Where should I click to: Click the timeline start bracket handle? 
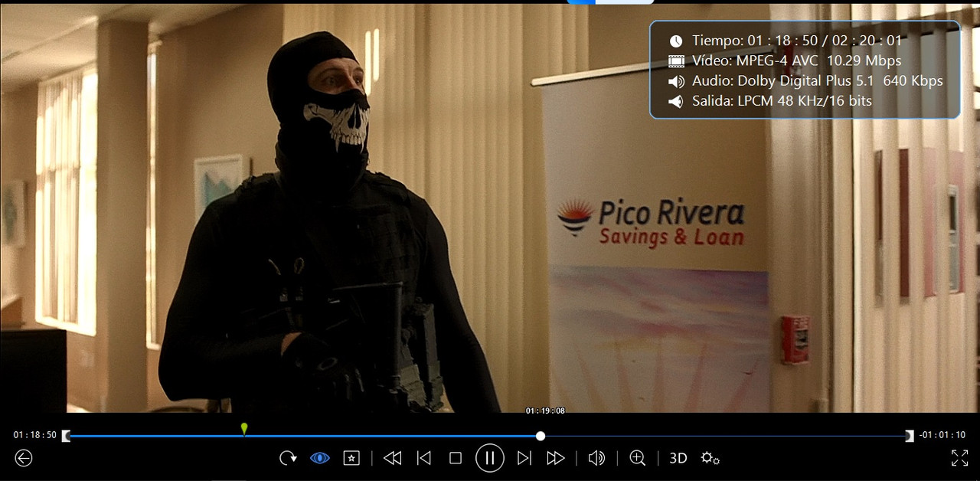[66, 436]
